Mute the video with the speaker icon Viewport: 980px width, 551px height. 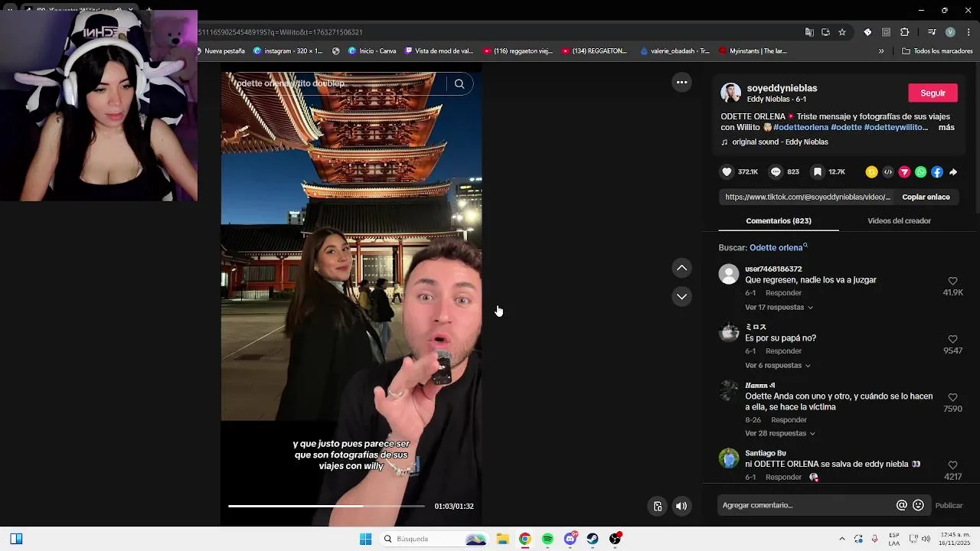click(681, 506)
